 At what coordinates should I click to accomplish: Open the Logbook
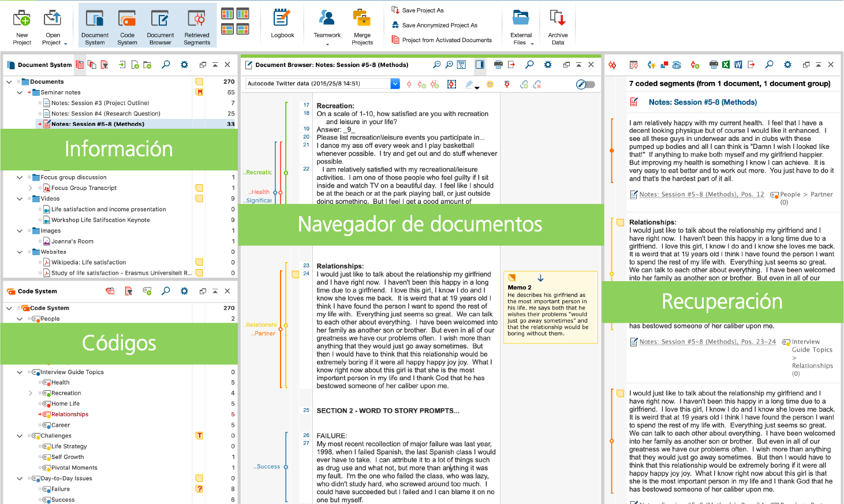click(x=282, y=24)
